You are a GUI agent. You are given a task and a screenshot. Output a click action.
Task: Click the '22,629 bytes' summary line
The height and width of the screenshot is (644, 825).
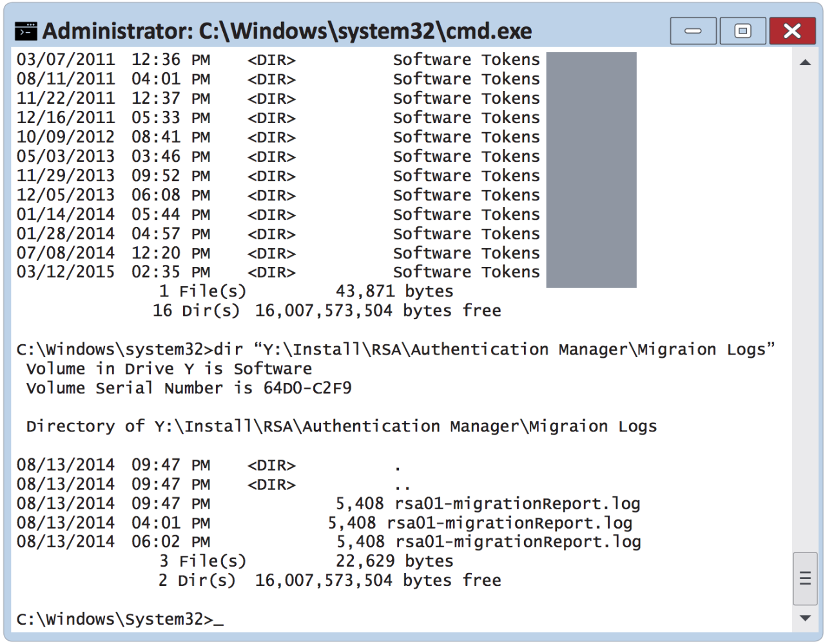point(306,561)
